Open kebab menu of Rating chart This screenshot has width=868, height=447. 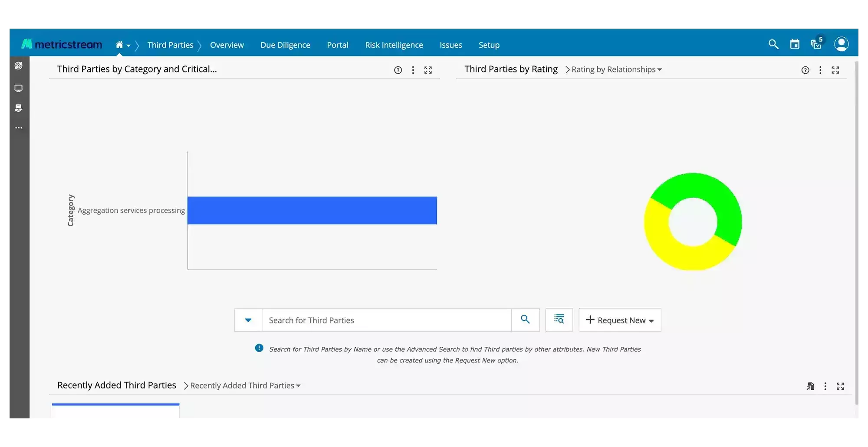[820, 70]
